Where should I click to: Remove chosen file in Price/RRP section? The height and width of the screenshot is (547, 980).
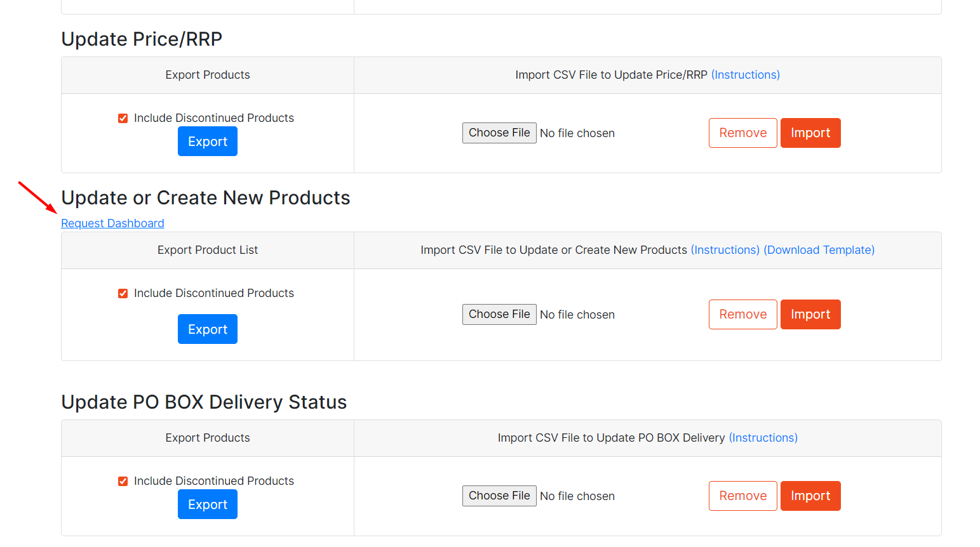[742, 133]
